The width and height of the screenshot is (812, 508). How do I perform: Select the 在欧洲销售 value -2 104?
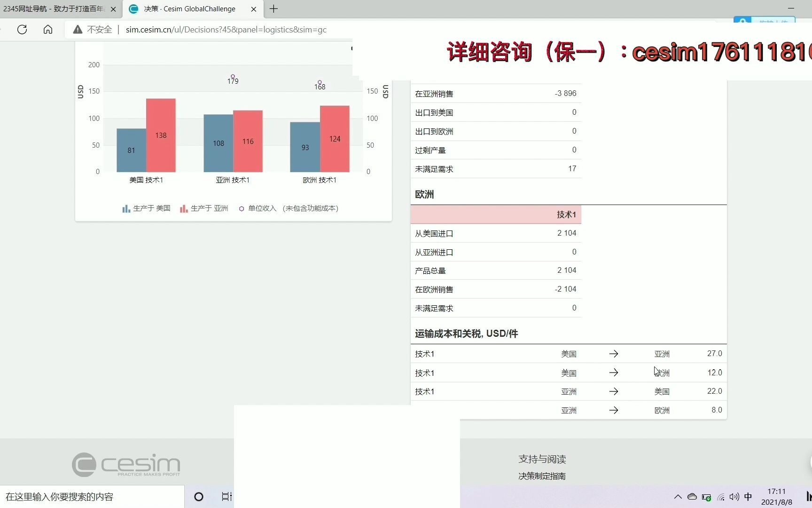565,289
